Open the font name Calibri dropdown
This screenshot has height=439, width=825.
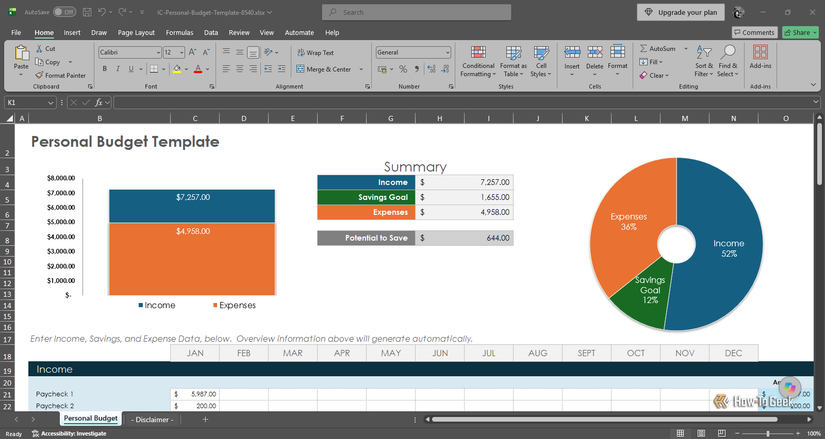158,53
